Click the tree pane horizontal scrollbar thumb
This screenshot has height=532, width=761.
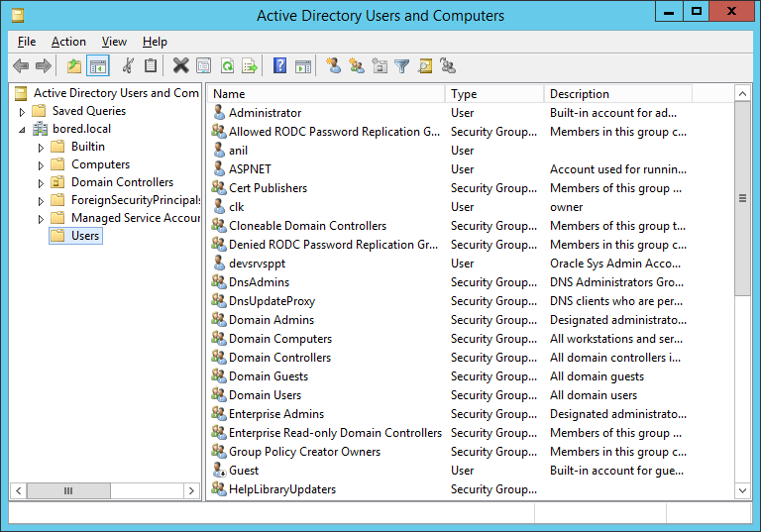pos(68,490)
